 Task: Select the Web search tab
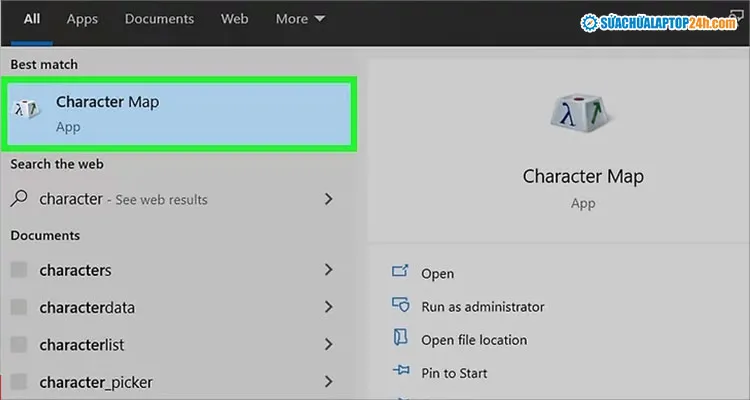coord(234,18)
